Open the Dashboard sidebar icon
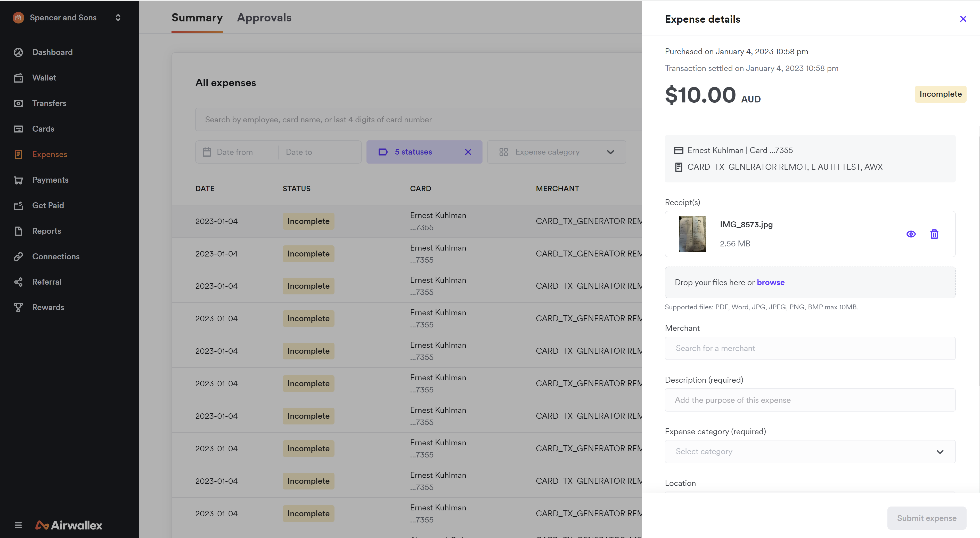The height and width of the screenshot is (538, 980). point(18,52)
